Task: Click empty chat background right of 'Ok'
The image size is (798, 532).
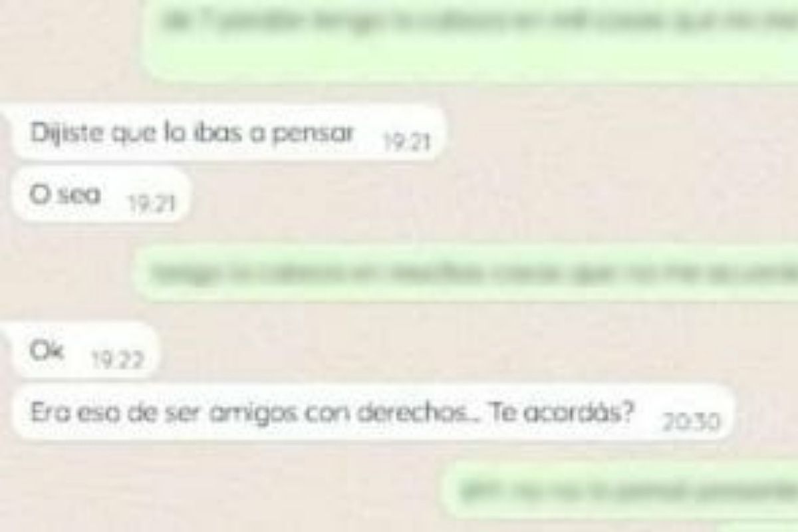Action: [x=465, y=351]
